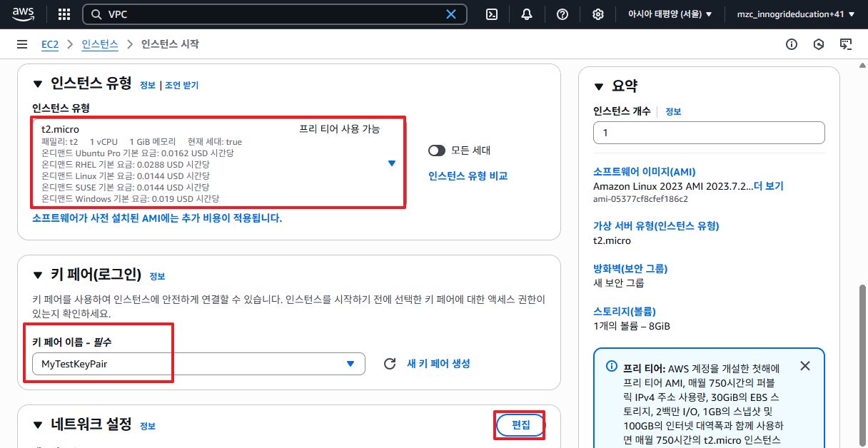
Task: Dismiss the free tier info box
Action: [x=805, y=366]
